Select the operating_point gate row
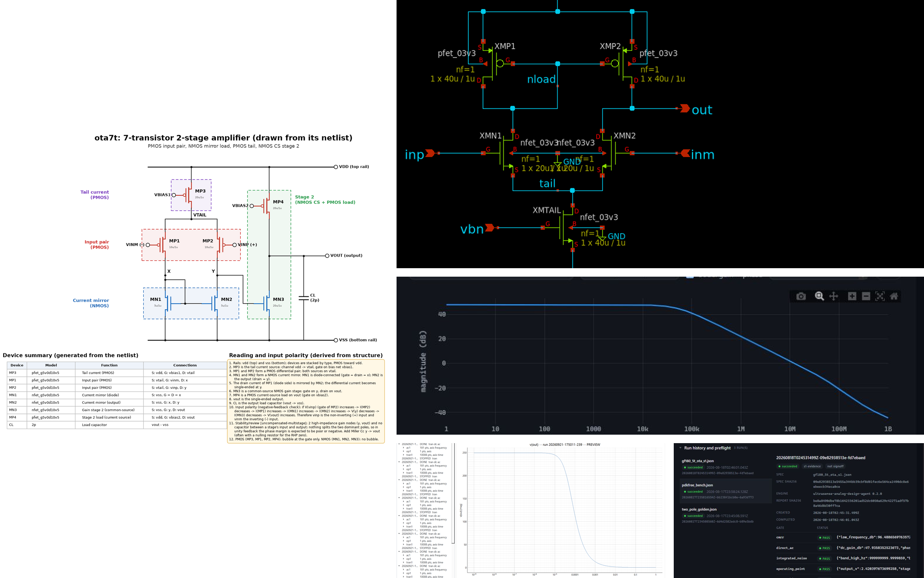 (x=843, y=569)
